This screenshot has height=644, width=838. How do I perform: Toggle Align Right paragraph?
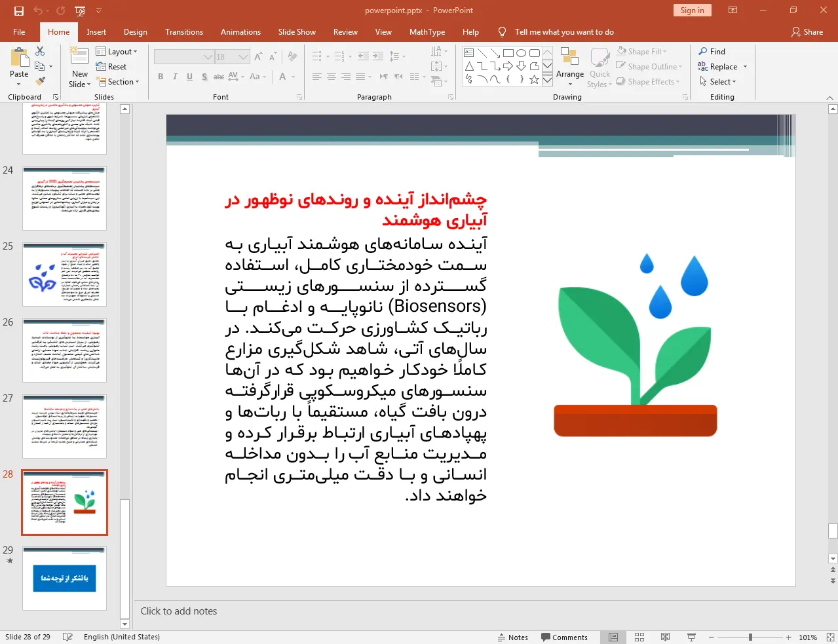(x=346, y=77)
